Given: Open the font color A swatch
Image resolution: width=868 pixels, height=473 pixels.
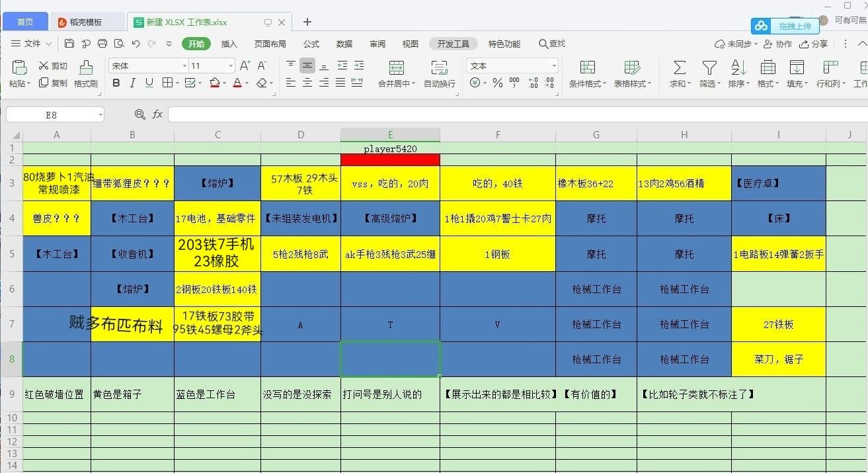Looking at the screenshot, I should pyautogui.click(x=237, y=83).
